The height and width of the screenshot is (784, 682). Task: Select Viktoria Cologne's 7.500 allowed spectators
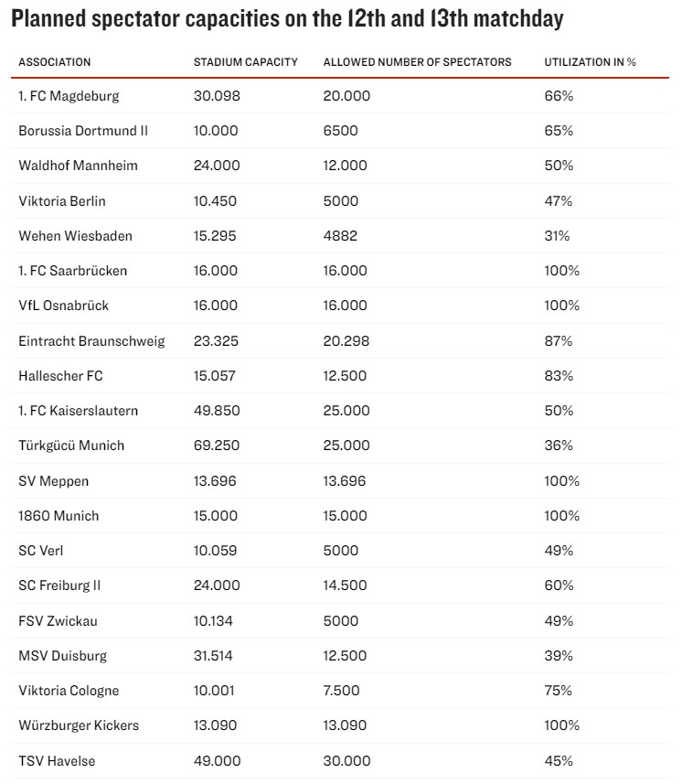342,691
